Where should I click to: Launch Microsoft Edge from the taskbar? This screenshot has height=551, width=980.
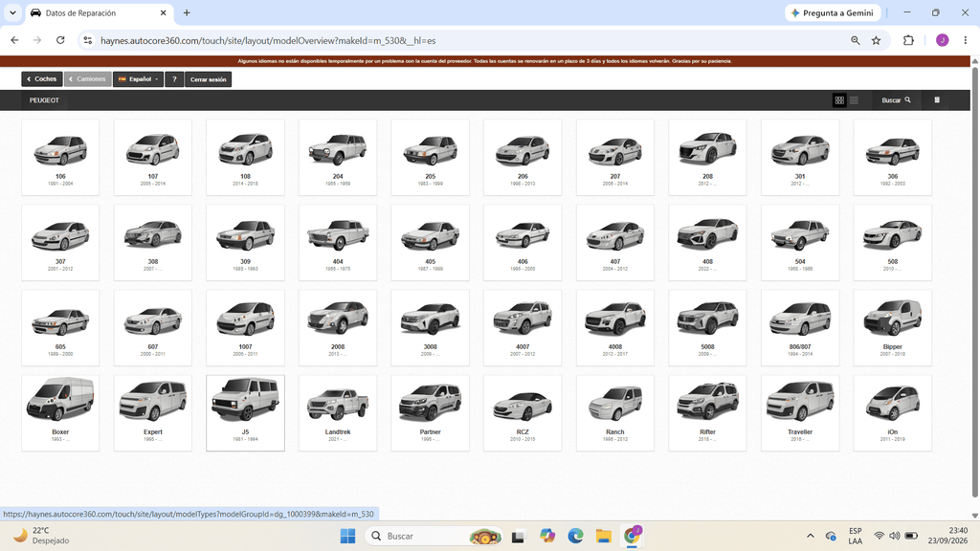tap(575, 536)
